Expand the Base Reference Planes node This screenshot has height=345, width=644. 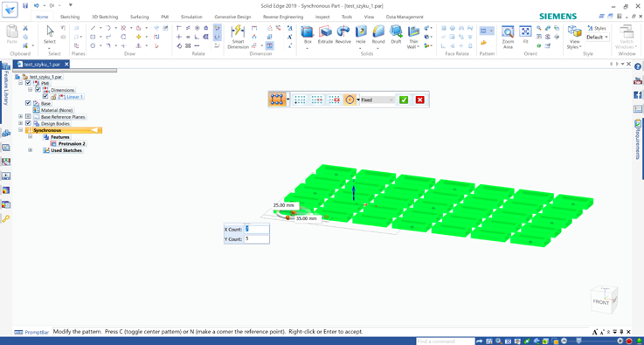(21, 117)
